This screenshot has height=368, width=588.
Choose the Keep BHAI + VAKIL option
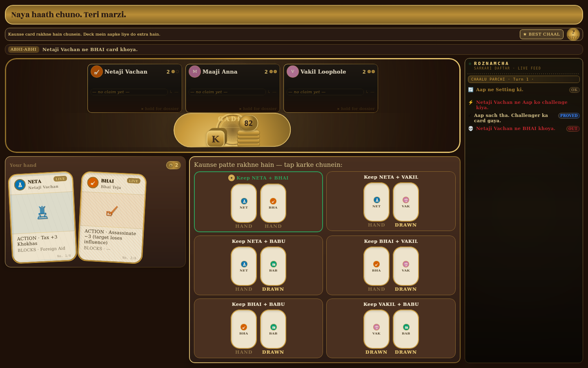point(391,265)
